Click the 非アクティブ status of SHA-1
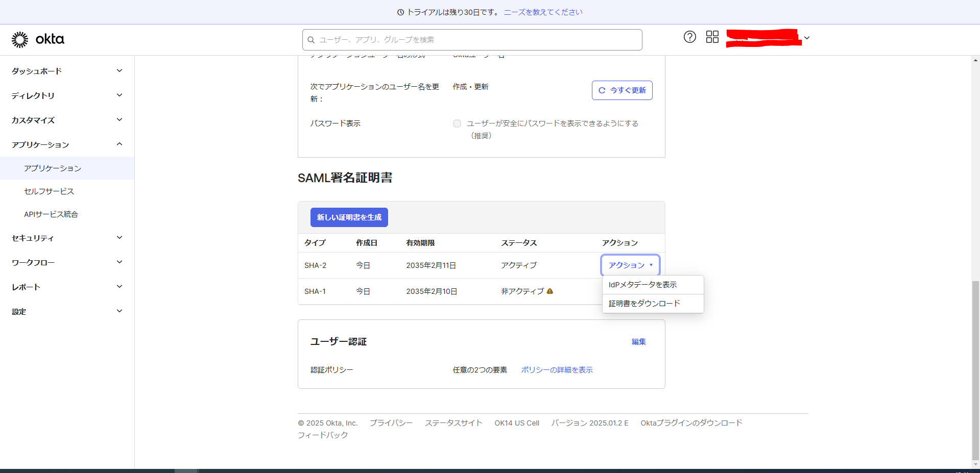Image resolution: width=980 pixels, height=473 pixels. coord(522,291)
